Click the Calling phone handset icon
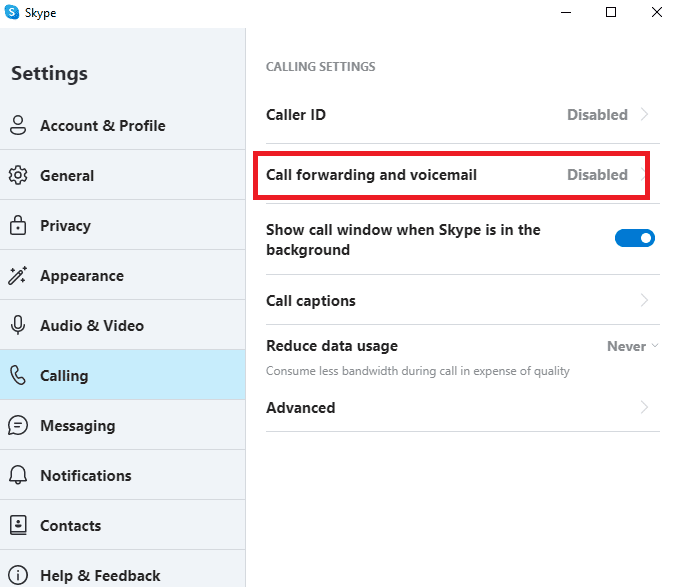Viewport: 675px width, 587px height. coord(18,375)
